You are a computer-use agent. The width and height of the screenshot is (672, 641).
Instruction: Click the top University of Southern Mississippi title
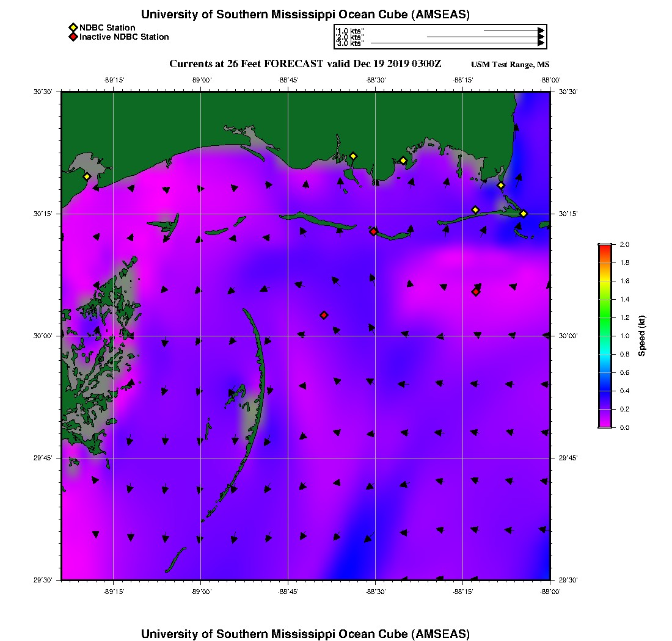[x=305, y=15]
